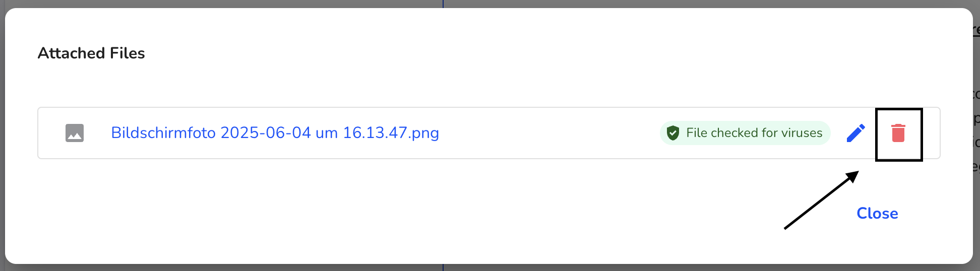Click the black annotation arrow
980x271 pixels.
(821, 200)
